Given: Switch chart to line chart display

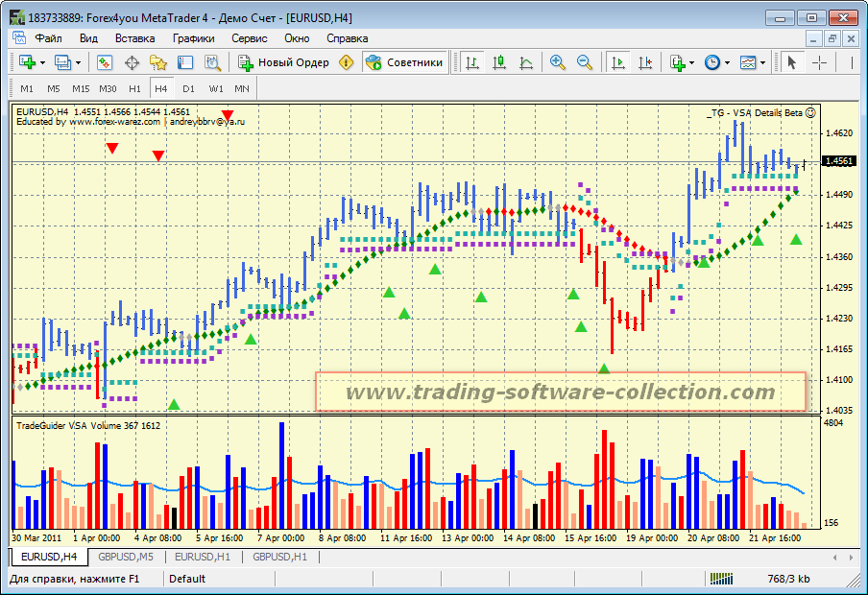Looking at the screenshot, I should pyautogui.click(x=525, y=62).
